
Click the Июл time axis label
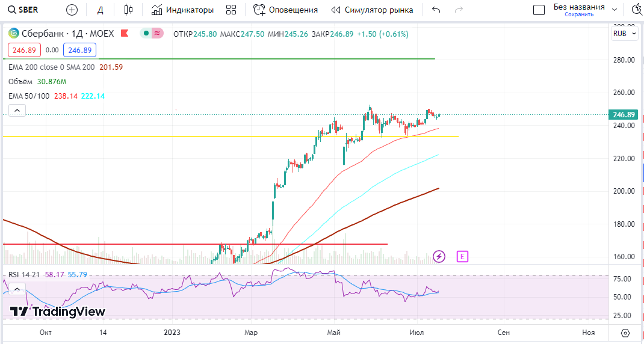click(x=417, y=333)
